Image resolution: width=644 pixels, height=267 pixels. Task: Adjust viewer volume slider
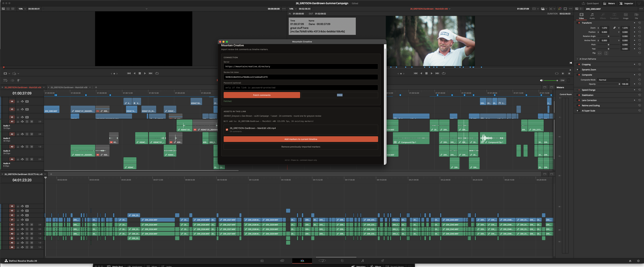tap(551, 80)
